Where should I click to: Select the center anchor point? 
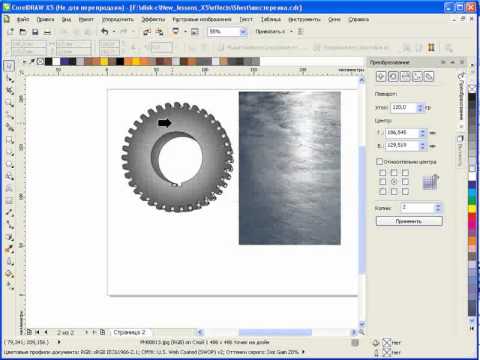click(394, 182)
